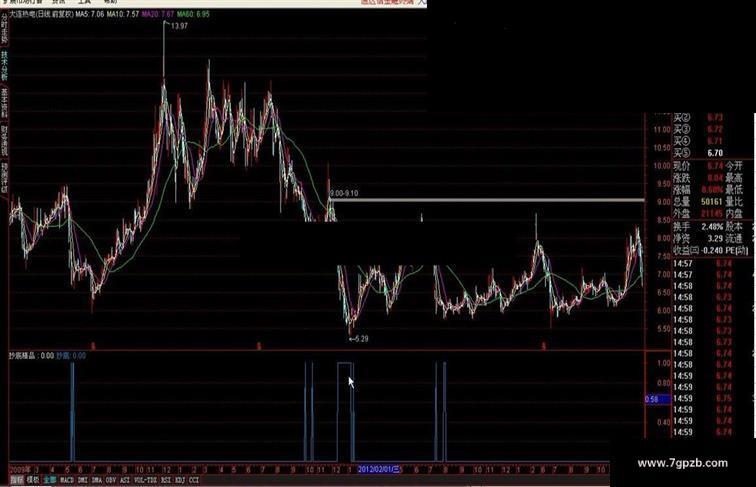756x487 pixels.
Task: Open 分时走势 in the left sidebar
Action: tap(4, 28)
